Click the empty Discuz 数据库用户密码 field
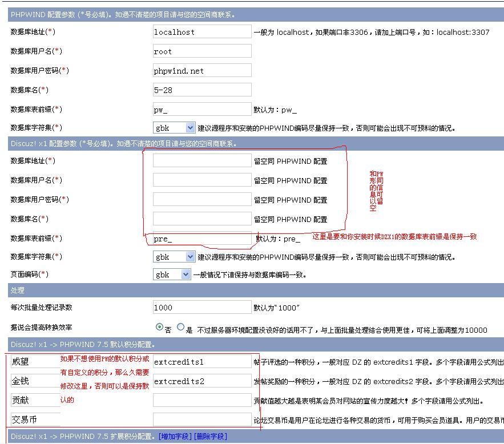Viewport: 504px width, 444px height. [202, 199]
